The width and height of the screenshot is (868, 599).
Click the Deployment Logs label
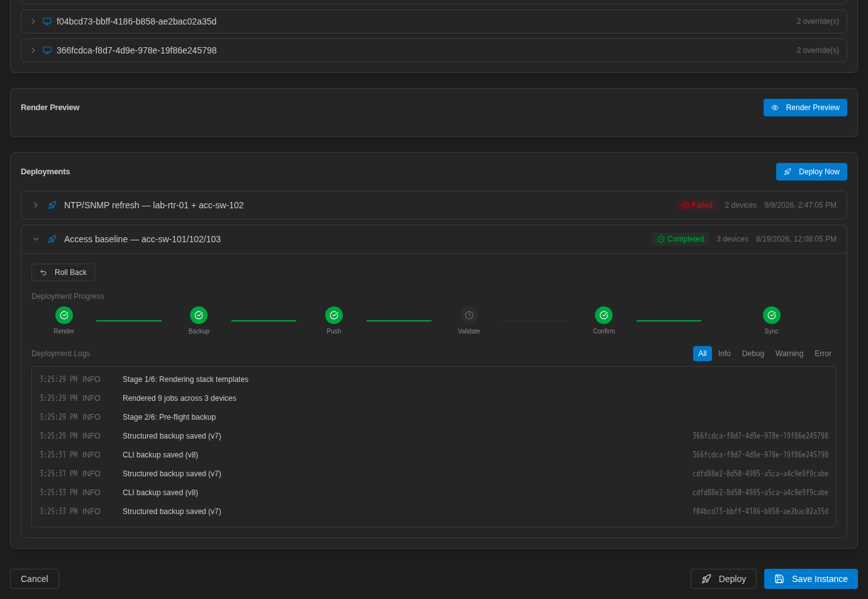(61, 354)
